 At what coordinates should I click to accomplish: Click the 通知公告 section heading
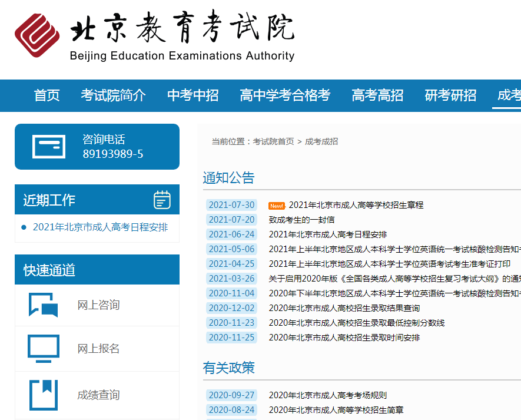[x=228, y=177]
